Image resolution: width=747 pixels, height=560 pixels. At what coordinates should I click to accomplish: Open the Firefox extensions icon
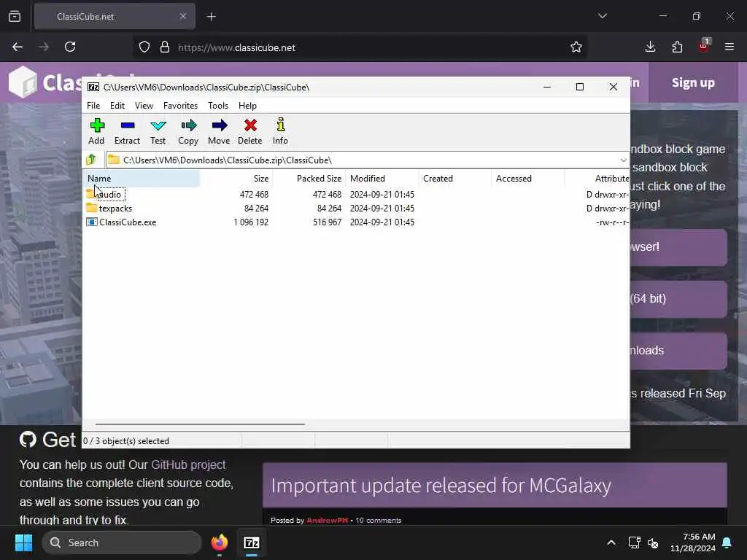click(x=677, y=47)
